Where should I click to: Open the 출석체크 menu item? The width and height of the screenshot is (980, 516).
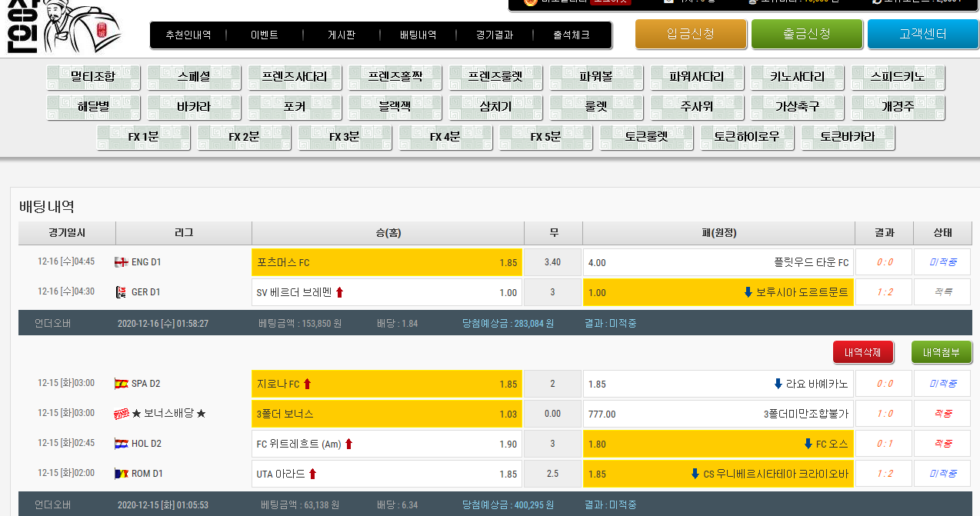pyautogui.click(x=572, y=35)
